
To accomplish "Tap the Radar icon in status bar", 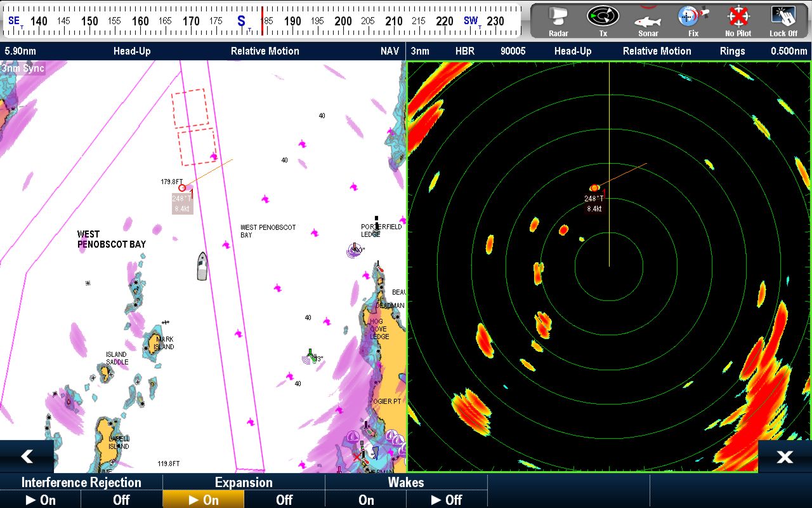I will click(x=558, y=21).
